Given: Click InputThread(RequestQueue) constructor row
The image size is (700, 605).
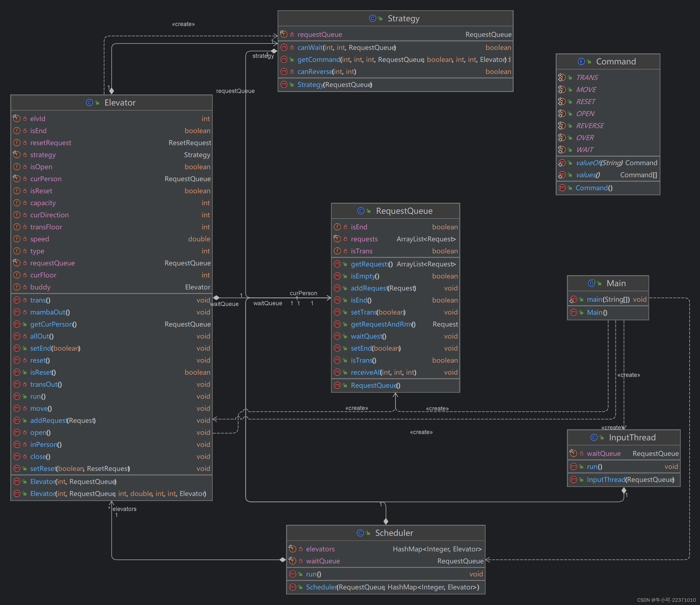Looking at the screenshot, I should click(624, 480).
